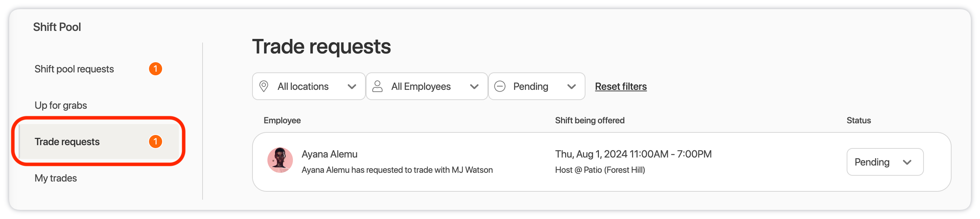Click the row status chevron arrow
Image resolution: width=980 pixels, height=219 pixels.
click(907, 162)
